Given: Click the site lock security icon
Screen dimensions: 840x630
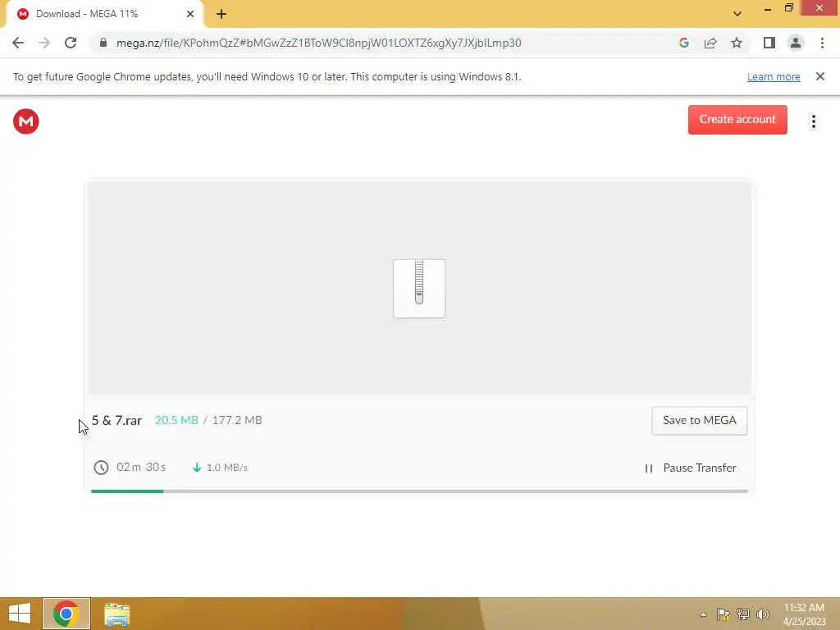Looking at the screenshot, I should pos(103,43).
